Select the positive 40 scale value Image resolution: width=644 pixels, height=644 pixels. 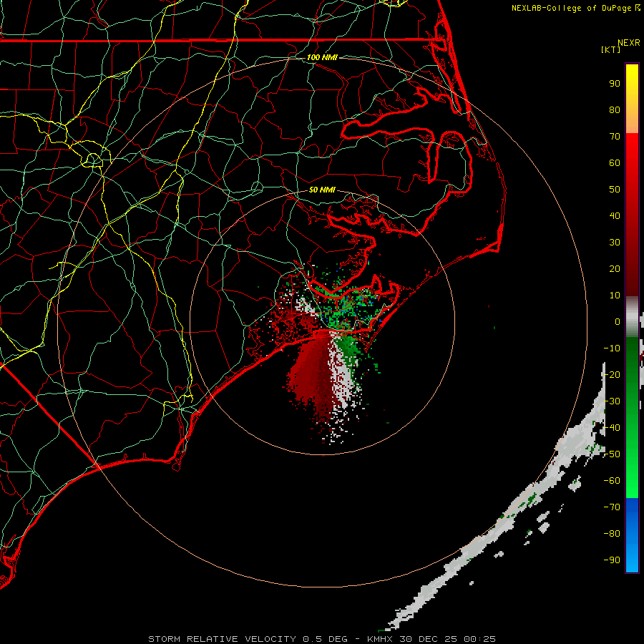click(x=615, y=215)
